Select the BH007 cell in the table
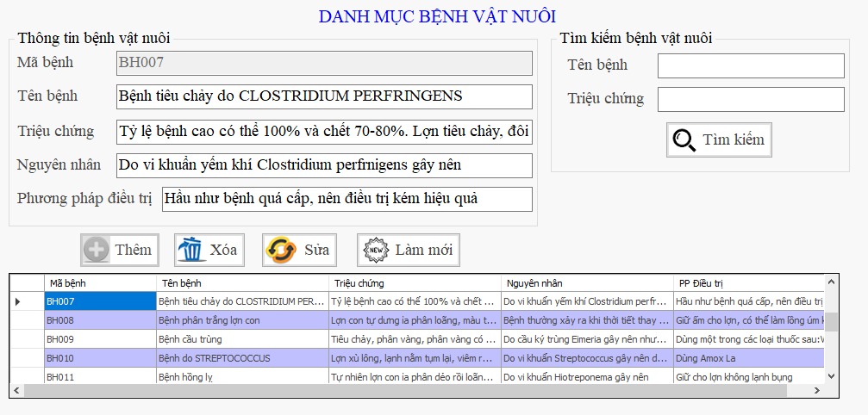This screenshot has height=415, width=868. (100, 301)
